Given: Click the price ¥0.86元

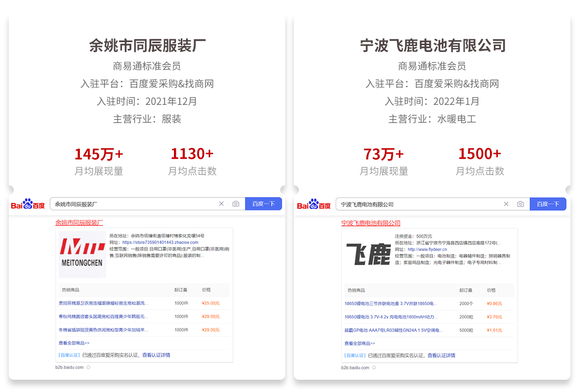Looking at the screenshot, I should point(494,303).
